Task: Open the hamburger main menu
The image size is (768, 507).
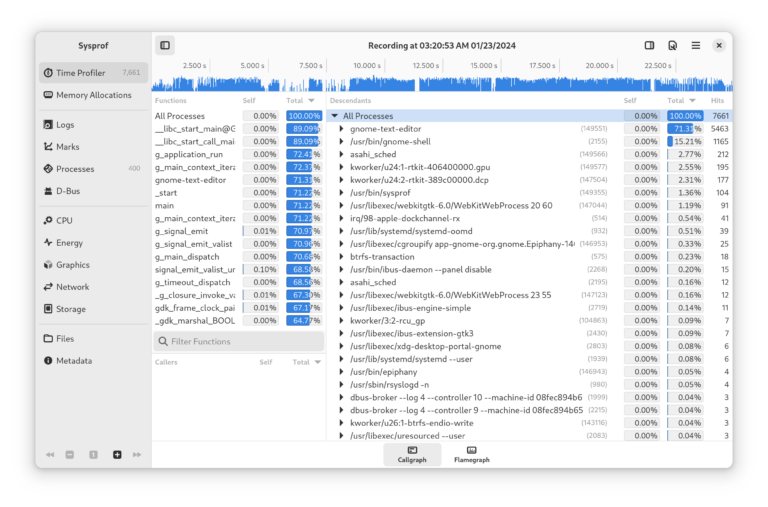Action: (696, 46)
